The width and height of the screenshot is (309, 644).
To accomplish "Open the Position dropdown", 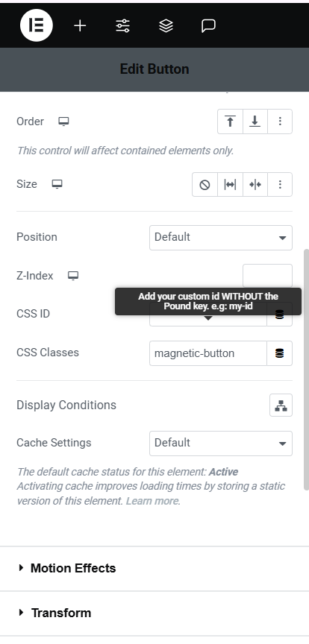I will click(221, 237).
